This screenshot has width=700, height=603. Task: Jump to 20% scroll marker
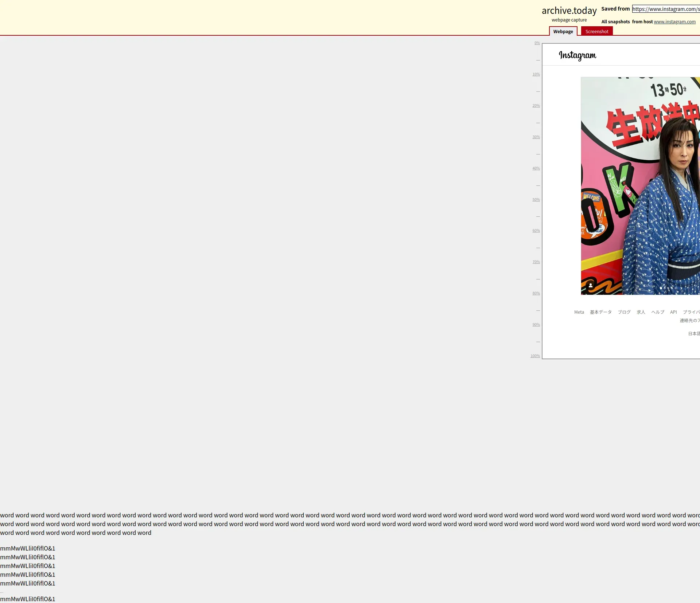tap(536, 106)
